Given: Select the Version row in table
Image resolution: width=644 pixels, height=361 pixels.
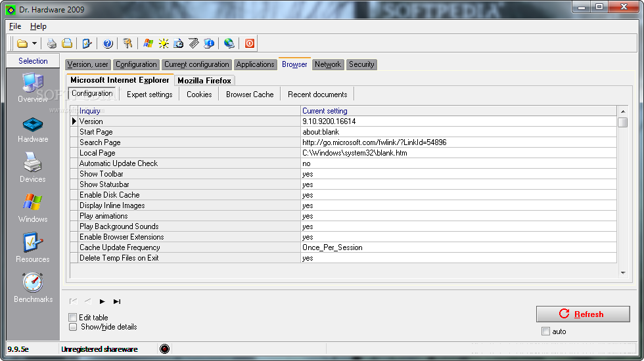Looking at the screenshot, I should pyautogui.click(x=343, y=121).
